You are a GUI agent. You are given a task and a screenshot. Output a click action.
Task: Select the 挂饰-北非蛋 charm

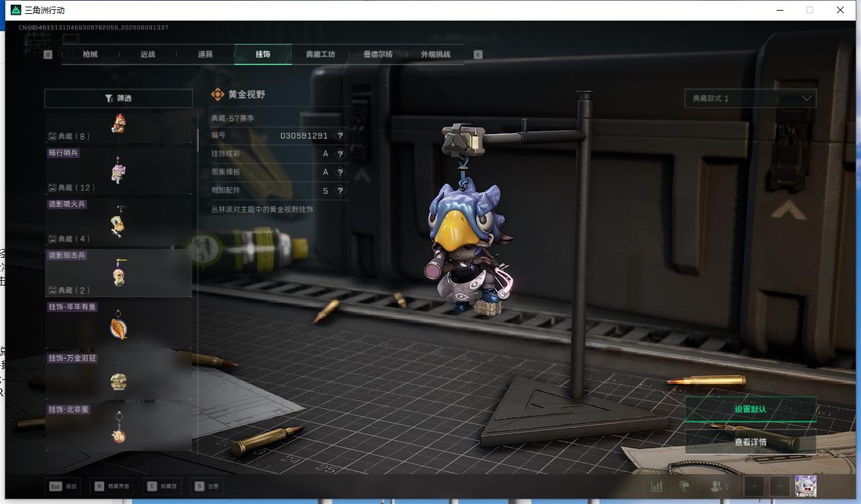point(118,426)
